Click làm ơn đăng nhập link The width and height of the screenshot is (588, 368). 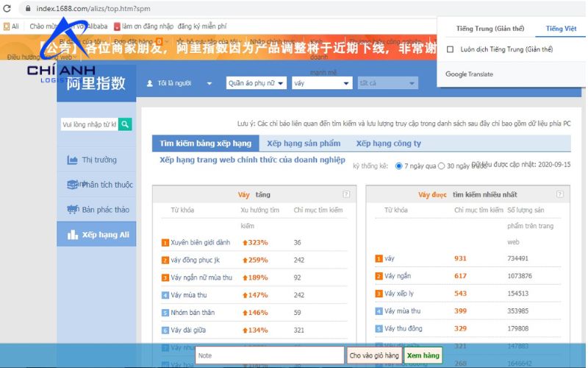tap(148, 26)
